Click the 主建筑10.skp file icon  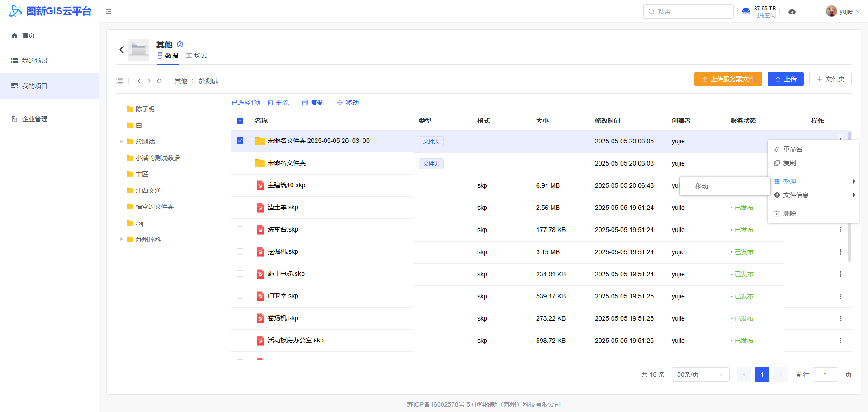pos(260,185)
